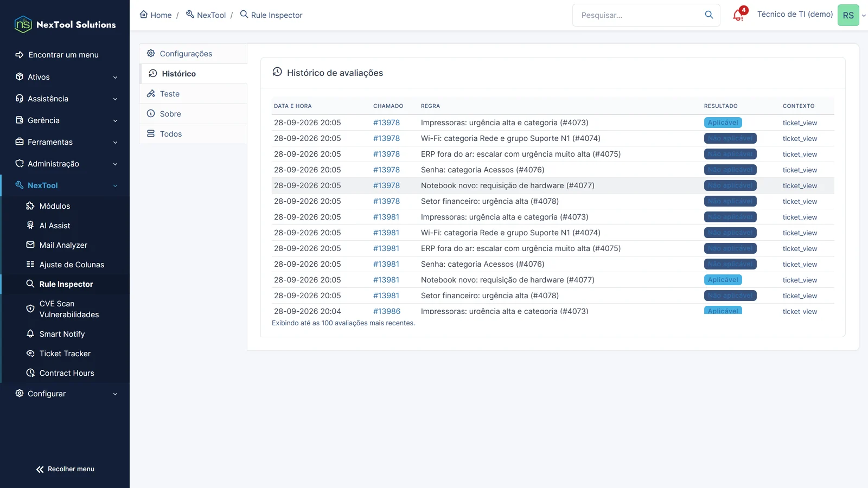Image resolution: width=868 pixels, height=488 pixels.
Task: Open the notifications bell icon
Action: [738, 15]
